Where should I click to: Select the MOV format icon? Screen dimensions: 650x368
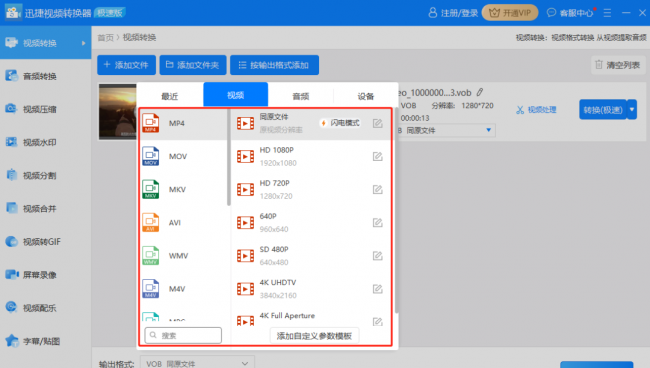coord(150,156)
